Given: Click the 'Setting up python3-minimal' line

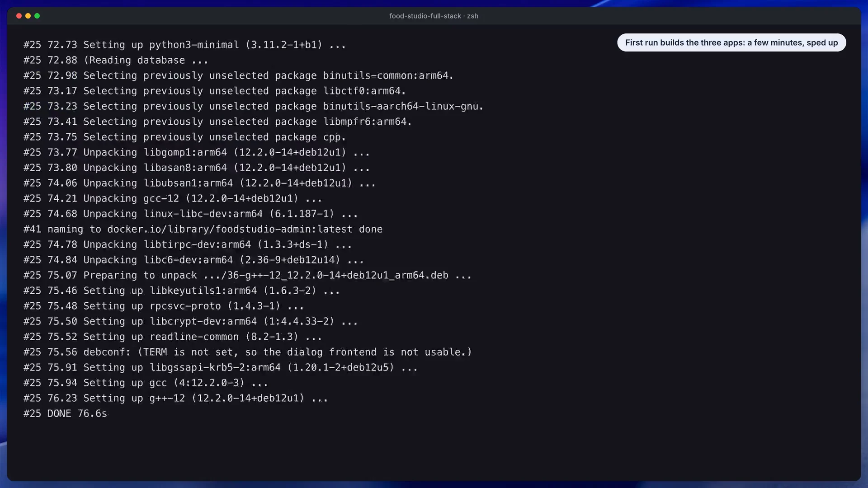Looking at the screenshot, I should click(x=184, y=45).
